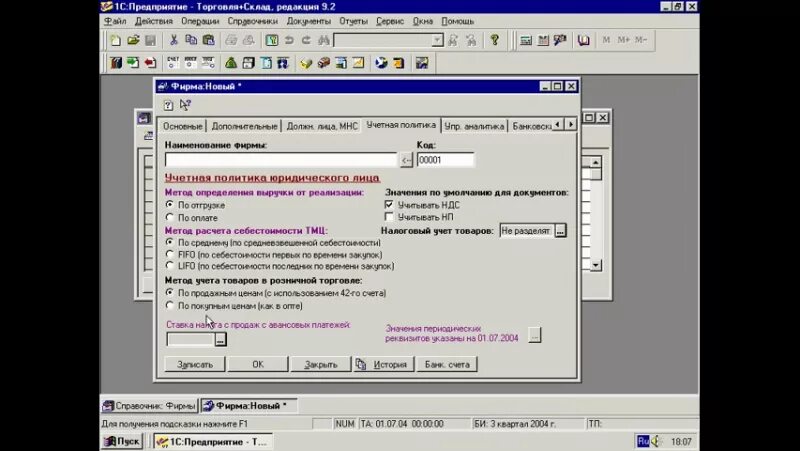The height and width of the screenshot is (451, 800).
Task: Click the blue globe icon in second toolbar
Action: click(x=381, y=63)
